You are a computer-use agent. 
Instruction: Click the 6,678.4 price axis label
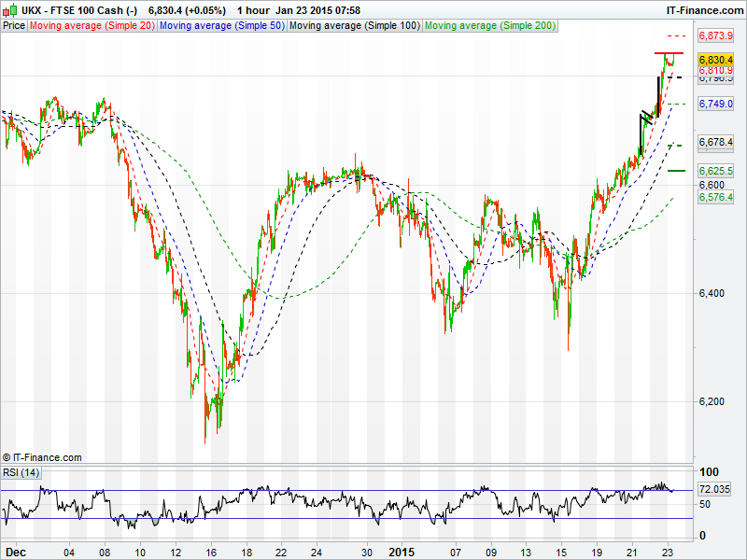pos(715,142)
